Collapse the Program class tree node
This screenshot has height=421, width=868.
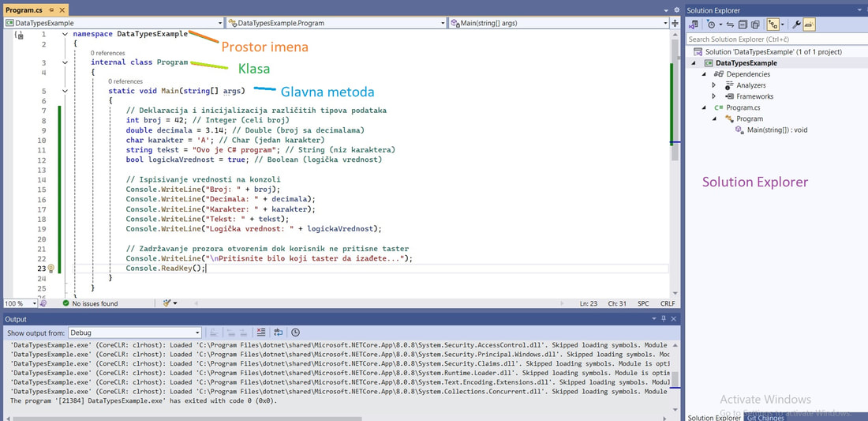tap(714, 118)
